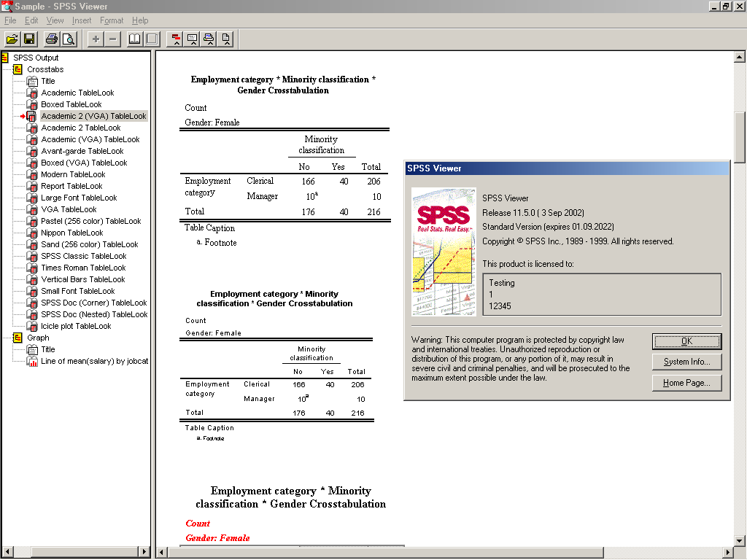Open Print Preview from the toolbar
The width and height of the screenshot is (747, 560).
[69, 39]
